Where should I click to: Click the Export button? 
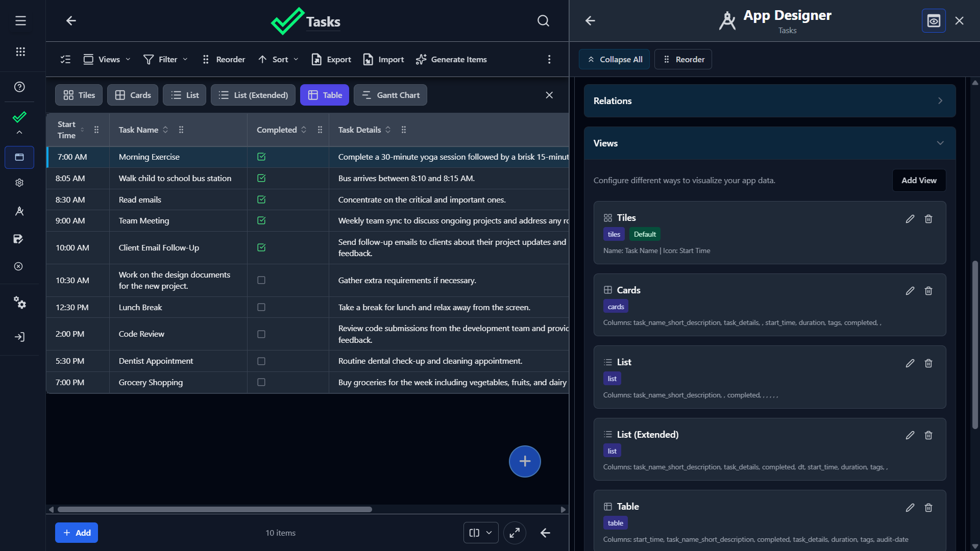[x=331, y=59]
